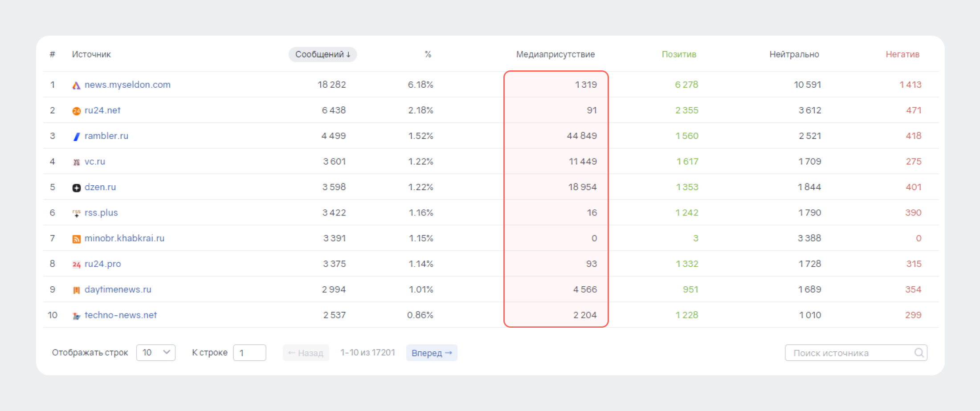Click positive value 951

691,289
